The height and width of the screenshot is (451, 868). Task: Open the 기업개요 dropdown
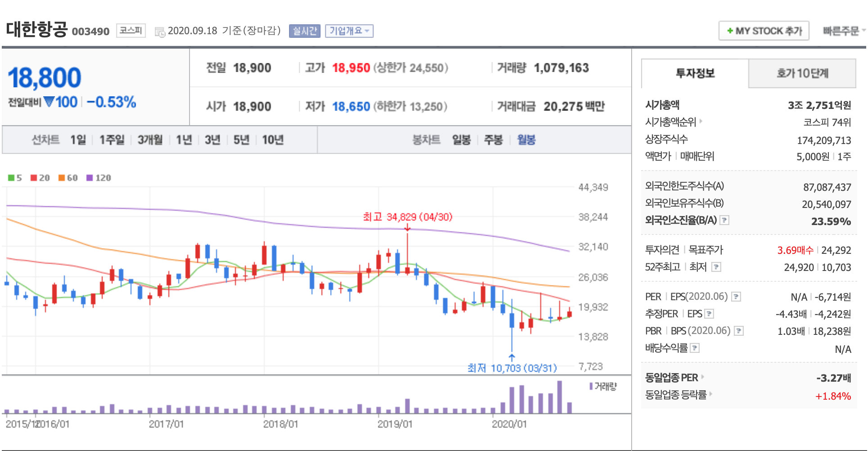[349, 31]
